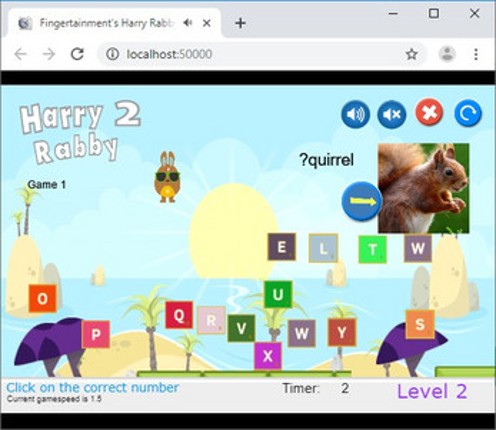Select the dark green letter V tile

pos(241,328)
